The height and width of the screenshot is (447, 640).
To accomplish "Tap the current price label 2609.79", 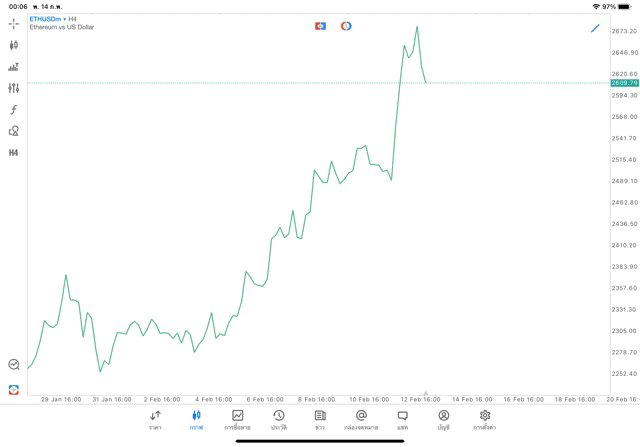I will coord(624,83).
